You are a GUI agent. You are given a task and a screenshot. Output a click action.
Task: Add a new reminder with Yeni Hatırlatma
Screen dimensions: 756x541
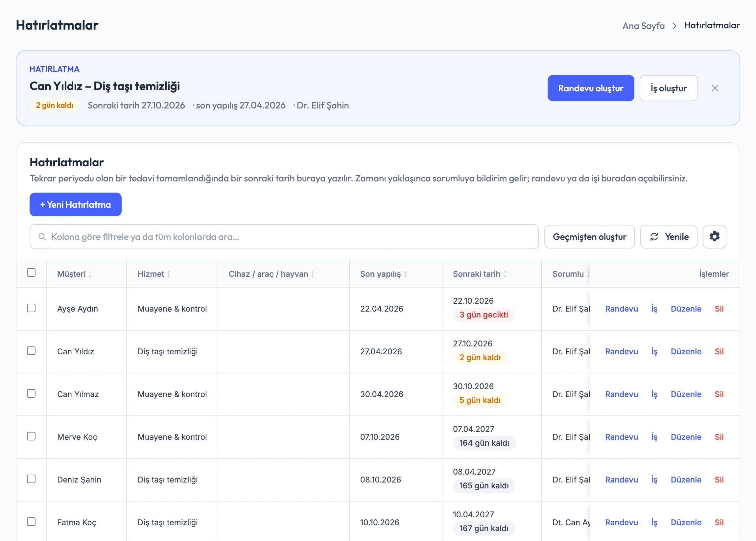(x=75, y=204)
